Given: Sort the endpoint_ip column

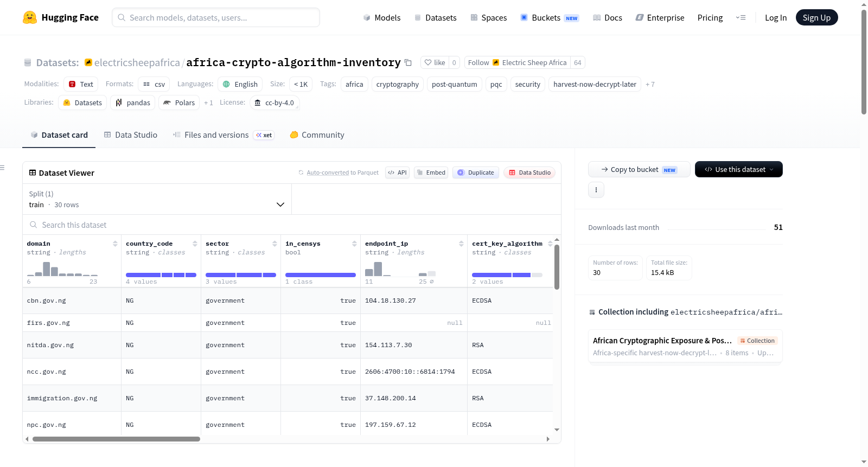Looking at the screenshot, I should (x=461, y=244).
